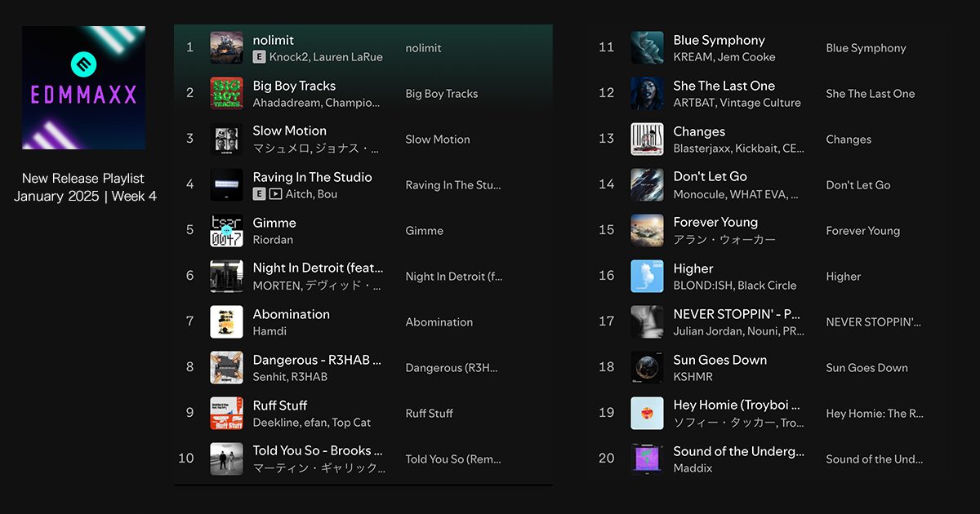Click the Slow Motion track cover art
980x514 pixels.
pos(226,140)
